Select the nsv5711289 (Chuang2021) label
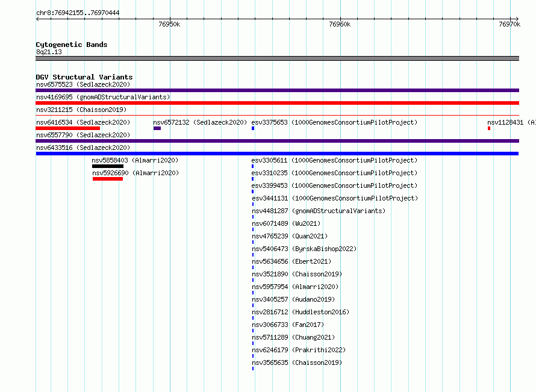Screen dimensions: 536x392 293,337
